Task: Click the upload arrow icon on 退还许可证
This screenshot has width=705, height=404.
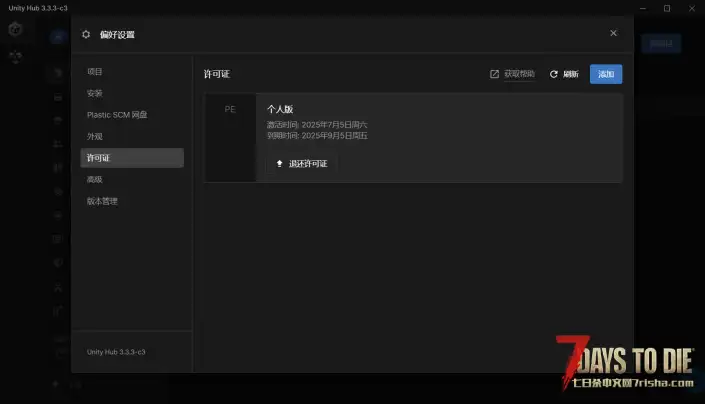Action: 279,164
